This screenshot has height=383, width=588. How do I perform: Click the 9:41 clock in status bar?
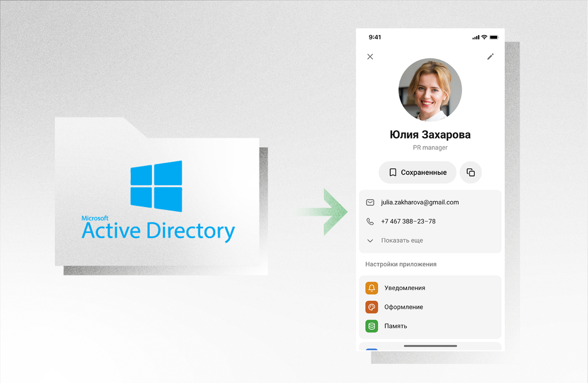(x=375, y=37)
